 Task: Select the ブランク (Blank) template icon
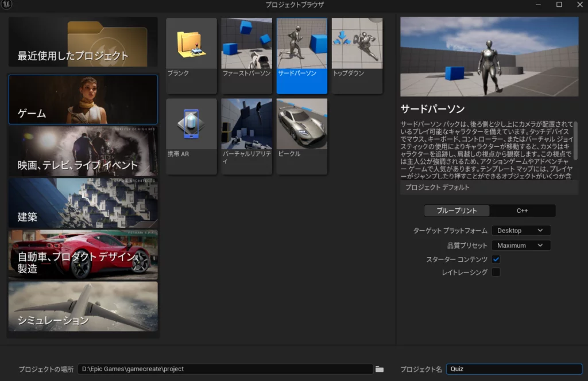pyautogui.click(x=191, y=44)
